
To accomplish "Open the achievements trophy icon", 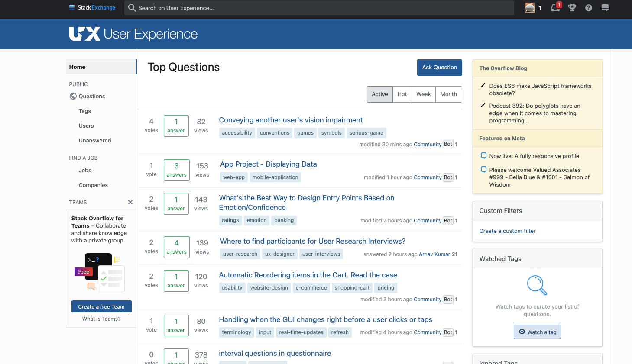I will (572, 8).
